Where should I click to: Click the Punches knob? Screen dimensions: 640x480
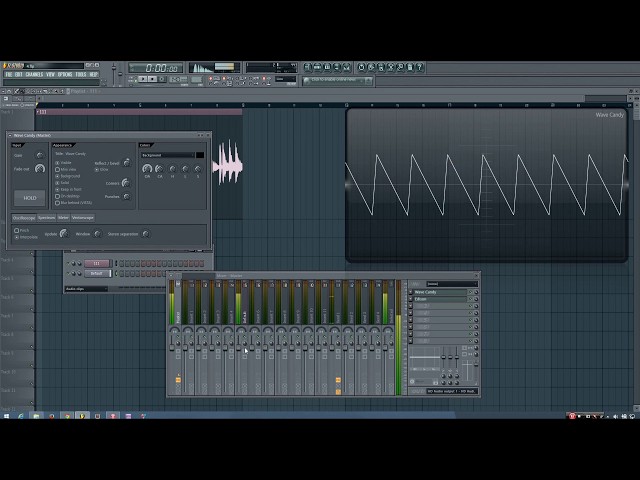127,197
